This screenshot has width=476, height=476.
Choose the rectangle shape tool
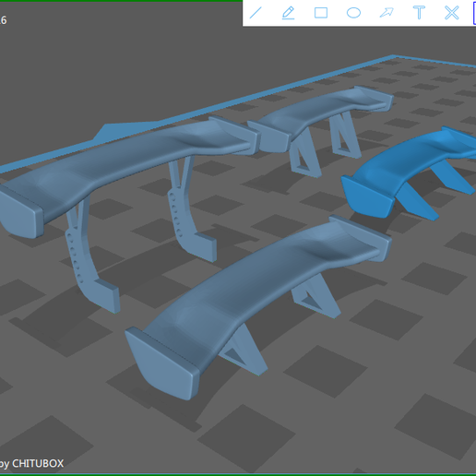[x=321, y=13]
